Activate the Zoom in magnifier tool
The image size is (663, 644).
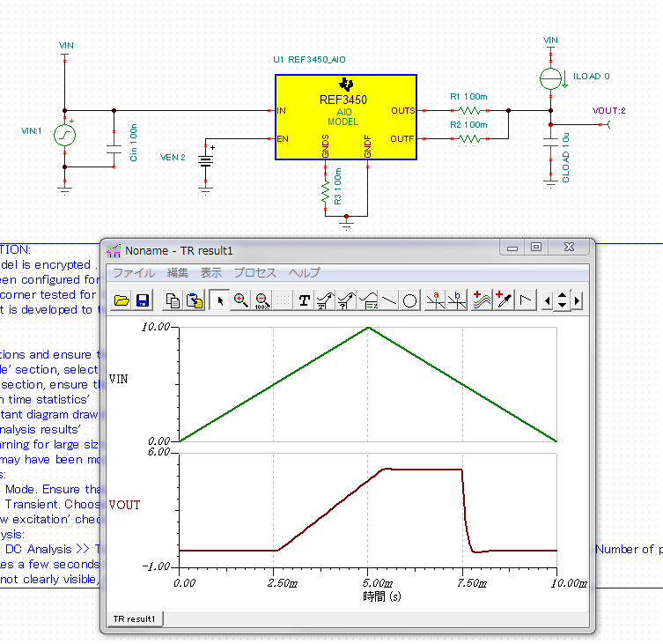pyautogui.click(x=241, y=300)
